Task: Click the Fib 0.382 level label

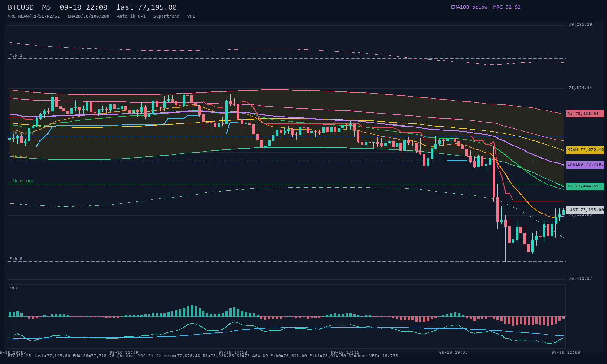Action: pos(21,182)
